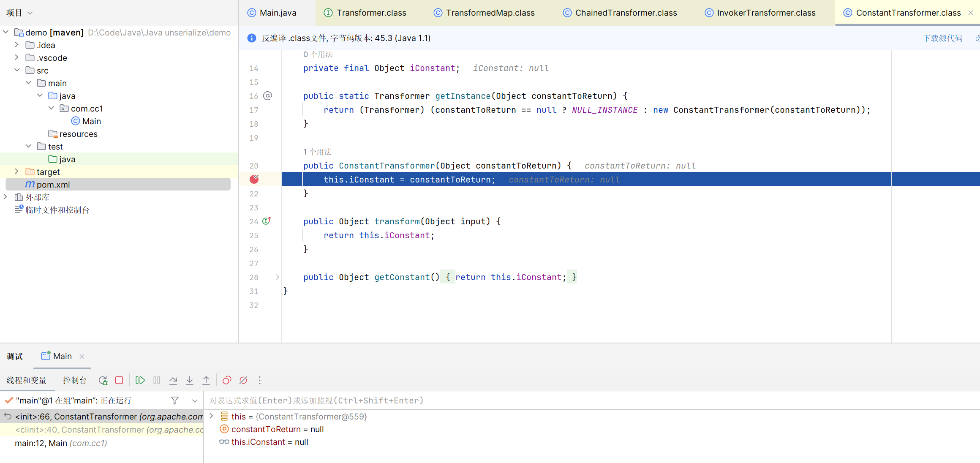Collapse the com.cc1 package
The width and height of the screenshot is (980, 463).
click(51, 108)
